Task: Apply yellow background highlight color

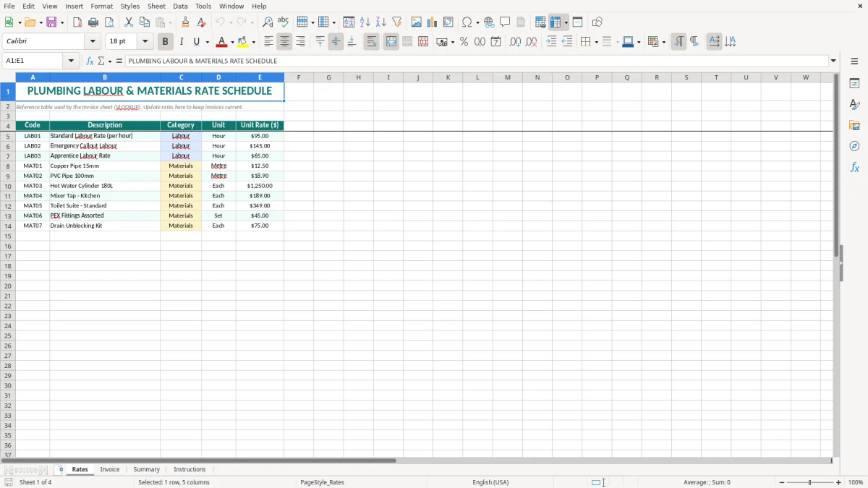Action: [242, 42]
